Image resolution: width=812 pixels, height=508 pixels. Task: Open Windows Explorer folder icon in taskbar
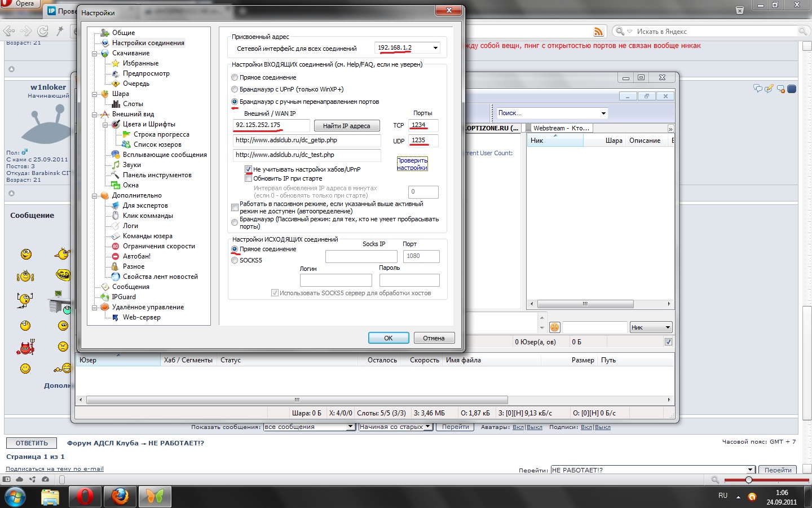click(50, 497)
